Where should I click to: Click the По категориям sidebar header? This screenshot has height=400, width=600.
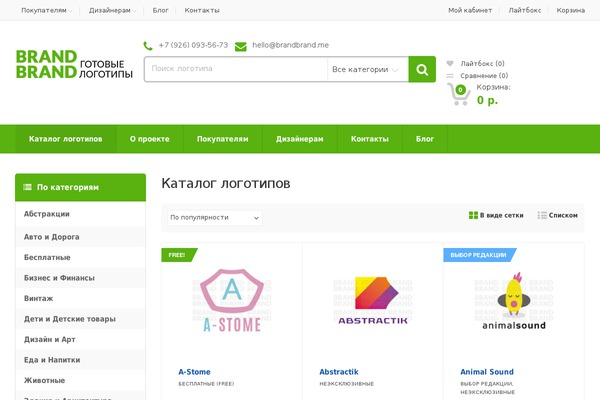coord(80,187)
